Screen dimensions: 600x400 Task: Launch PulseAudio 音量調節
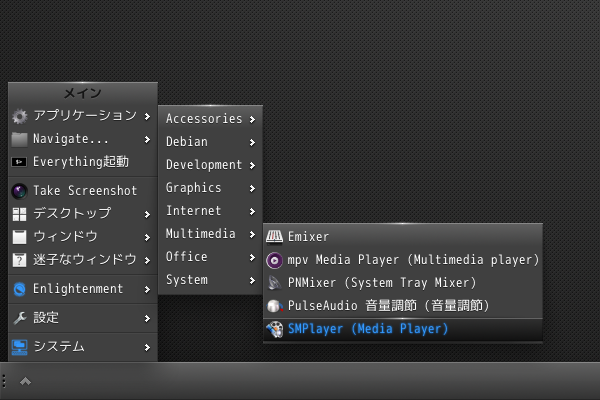(403, 306)
